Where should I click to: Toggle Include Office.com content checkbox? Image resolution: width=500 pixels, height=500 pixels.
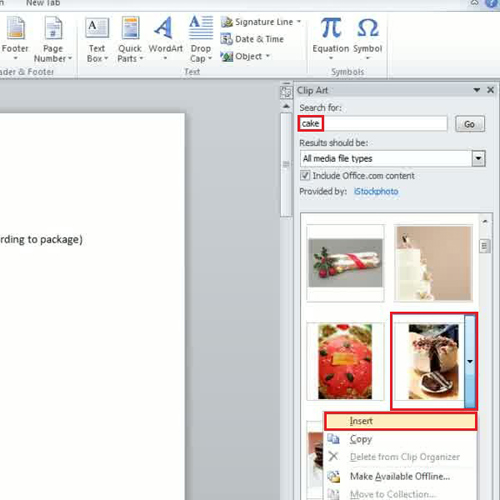(x=305, y=175)
